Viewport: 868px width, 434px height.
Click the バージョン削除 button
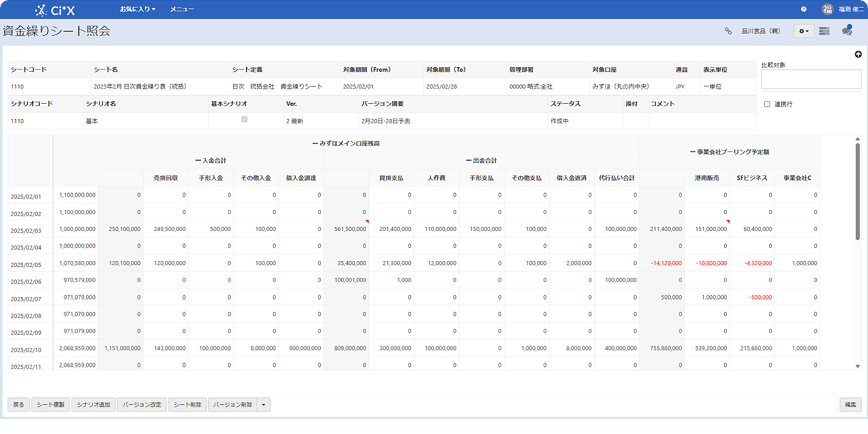(x=233, y=405)
